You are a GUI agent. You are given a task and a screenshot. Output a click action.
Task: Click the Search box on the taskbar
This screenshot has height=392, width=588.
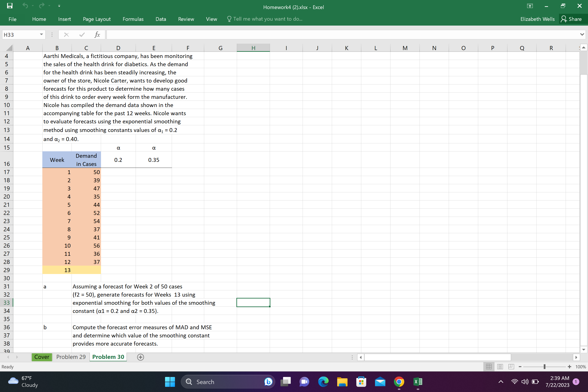pyautogui.click(x=228, y=382)
